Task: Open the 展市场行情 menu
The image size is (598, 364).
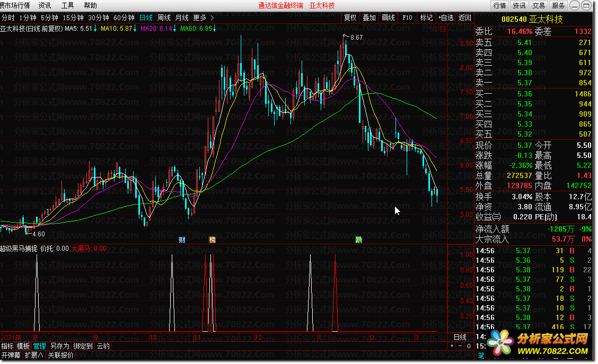Action: pos(15,5)
